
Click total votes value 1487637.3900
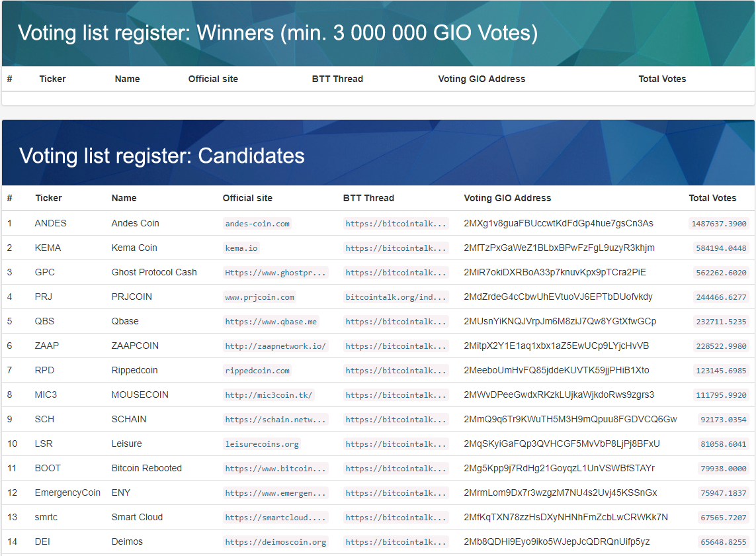718,224
